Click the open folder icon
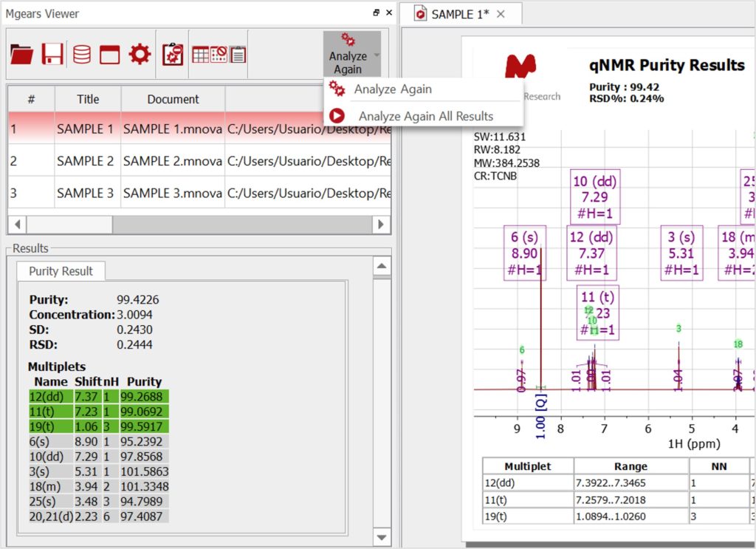Viewport: 756px width, 549px height. pos(22,55)
